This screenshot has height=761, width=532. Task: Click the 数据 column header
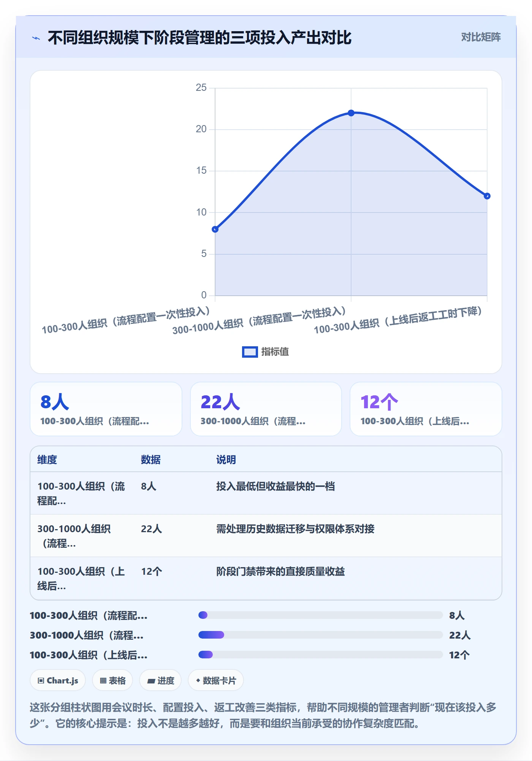151,460
